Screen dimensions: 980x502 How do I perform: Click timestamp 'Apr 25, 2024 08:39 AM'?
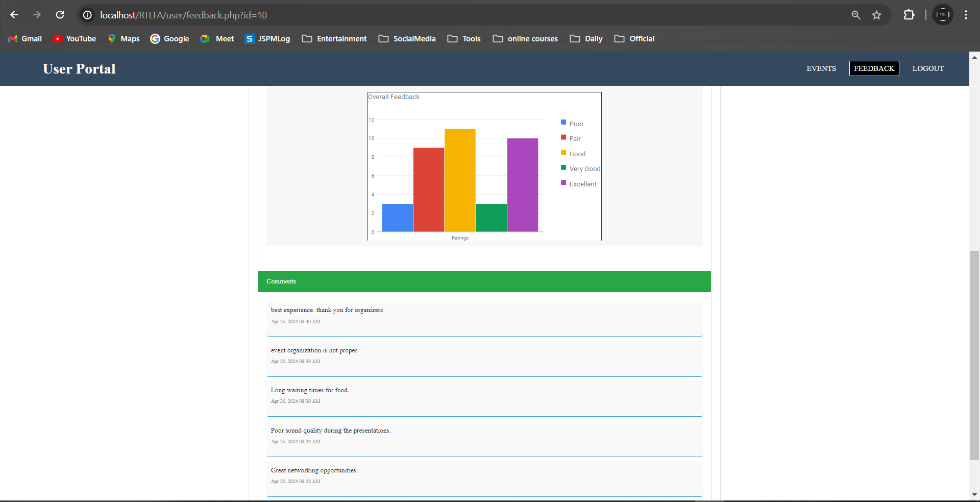coord(296,362)
